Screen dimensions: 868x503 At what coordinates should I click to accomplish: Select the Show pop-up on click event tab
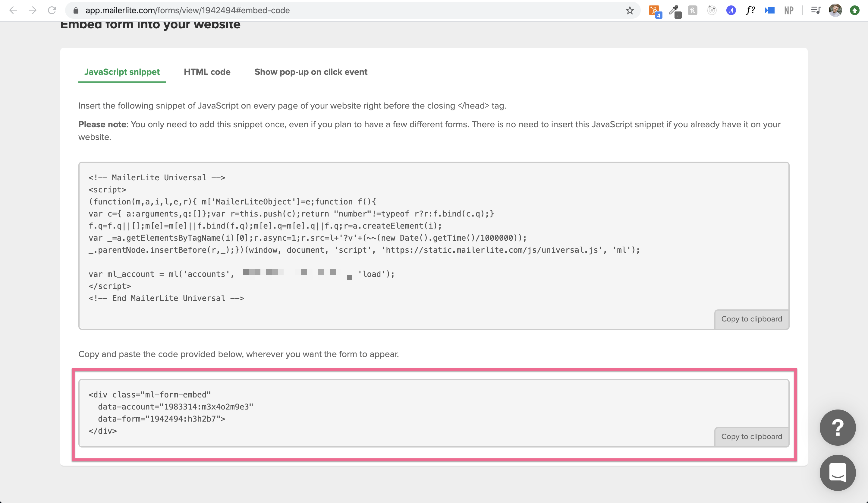pyautogui.click(x=311, y=72)
